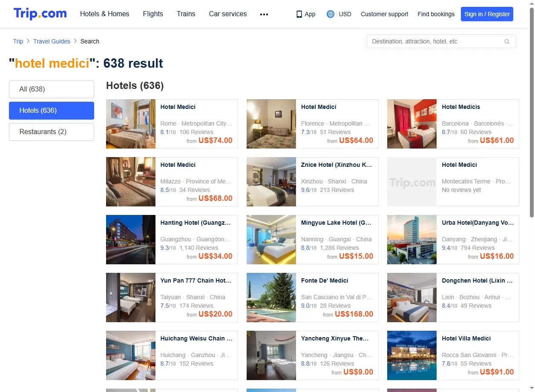Click Hotel Medici Montecatini Terme title

pyautogui.click(x=459, y=165)
